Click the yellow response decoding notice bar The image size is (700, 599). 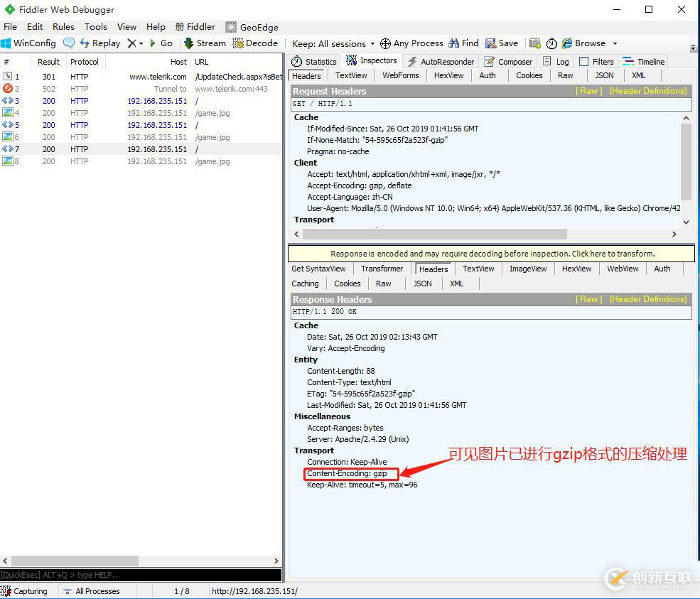491,254
